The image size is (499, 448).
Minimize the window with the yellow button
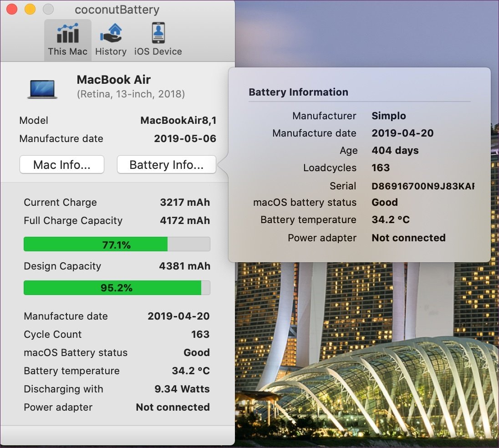30,9
